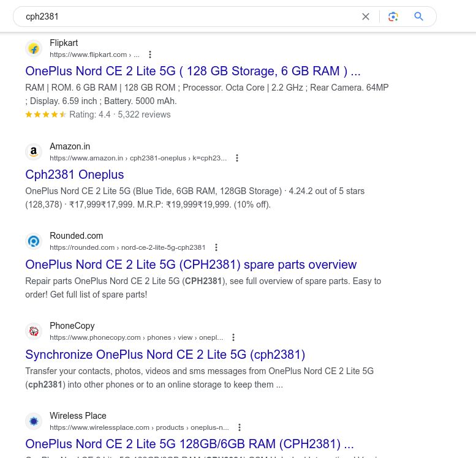Click the phonecopy.com breadcrumb URL
The width and height of the screenshot is (476, 458).
click(x=136, y=337)
